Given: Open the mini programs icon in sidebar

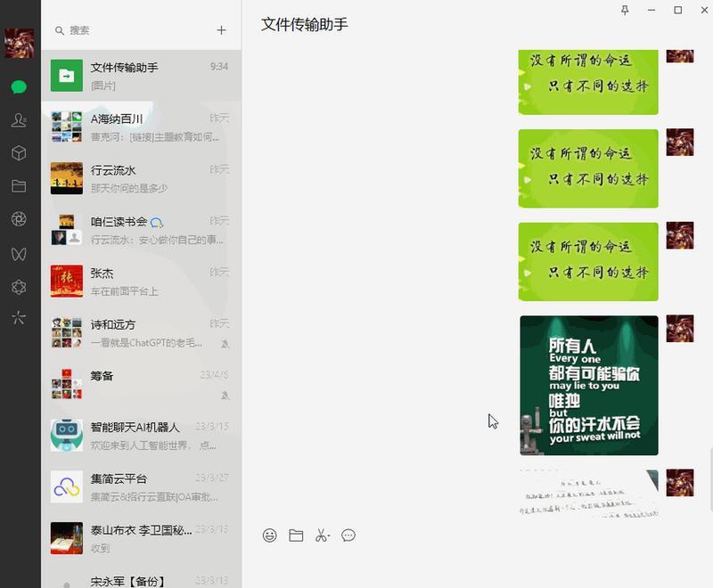Looking at the screenshot, I should pyautogui.click(x=19, y=317).
